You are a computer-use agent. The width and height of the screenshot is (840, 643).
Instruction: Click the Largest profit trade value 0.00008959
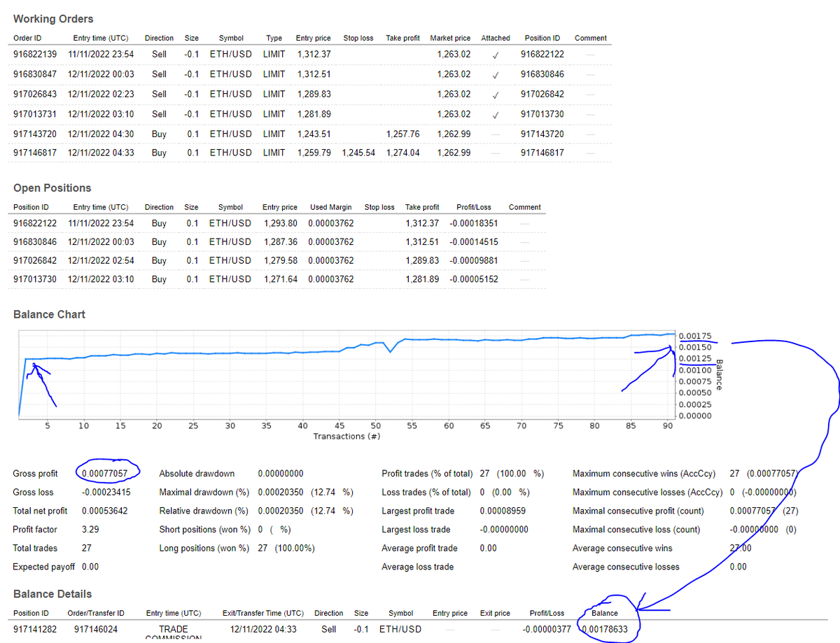pyautogui.click(x=504, y=511)
